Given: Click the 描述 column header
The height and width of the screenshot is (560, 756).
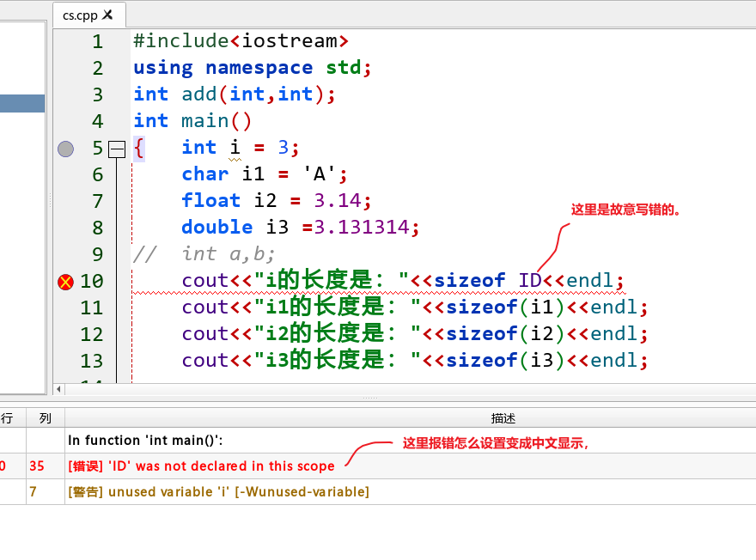Looking at the screenshot, I should 503,418.
